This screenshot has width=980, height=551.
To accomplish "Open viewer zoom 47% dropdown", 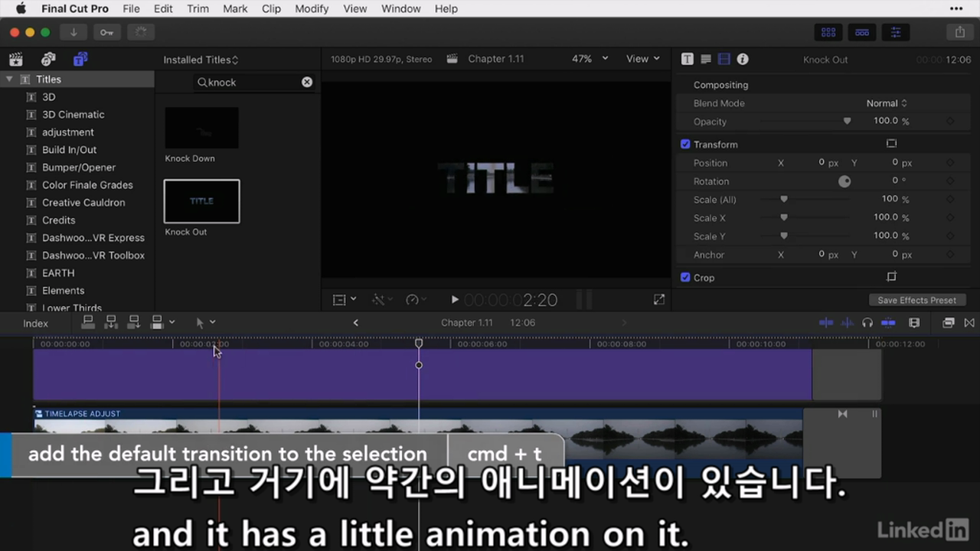I will coord(590,59).
